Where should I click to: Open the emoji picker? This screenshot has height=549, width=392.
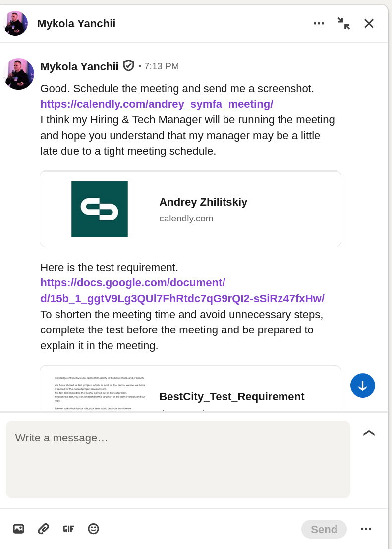click(93, 529)
